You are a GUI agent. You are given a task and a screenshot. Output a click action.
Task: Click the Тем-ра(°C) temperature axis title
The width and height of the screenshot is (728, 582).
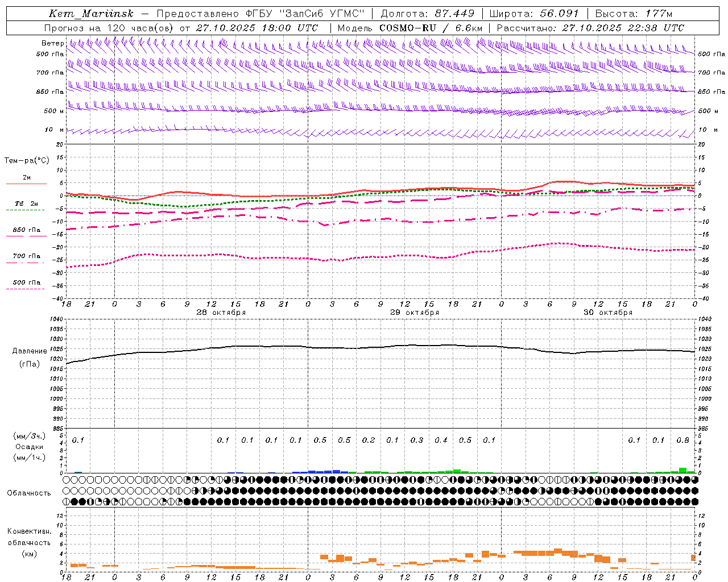coord(27,160)
